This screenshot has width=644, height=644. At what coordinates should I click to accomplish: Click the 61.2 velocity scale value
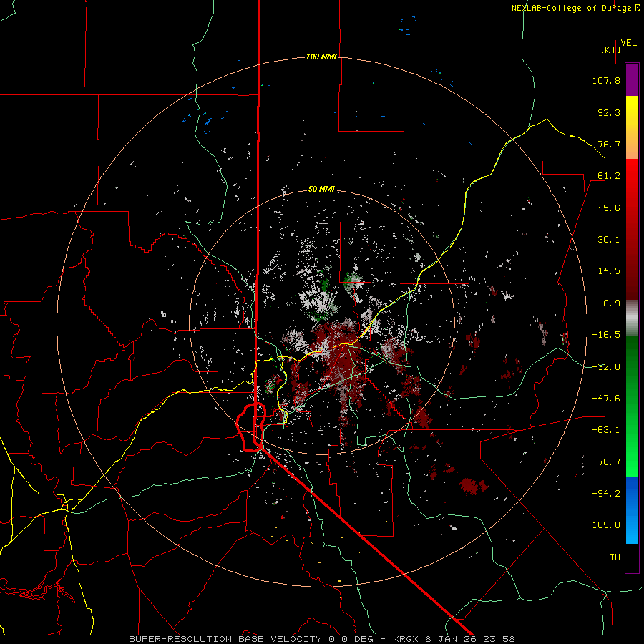pyautogui.click(x=609, y=176)
